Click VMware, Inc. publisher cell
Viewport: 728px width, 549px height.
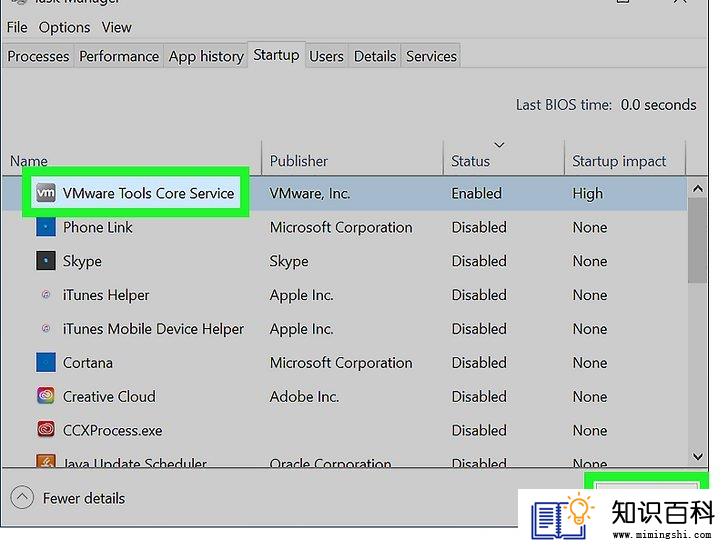(310, 193)
